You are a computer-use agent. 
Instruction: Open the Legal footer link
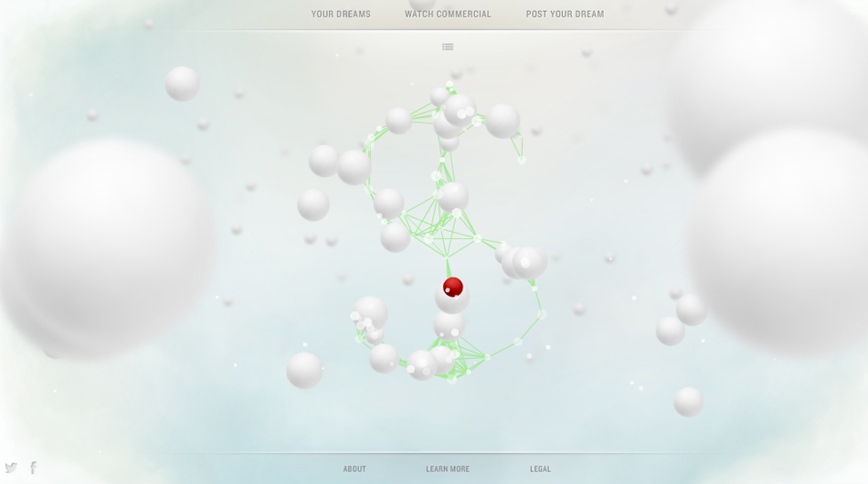tap(540, 469)
